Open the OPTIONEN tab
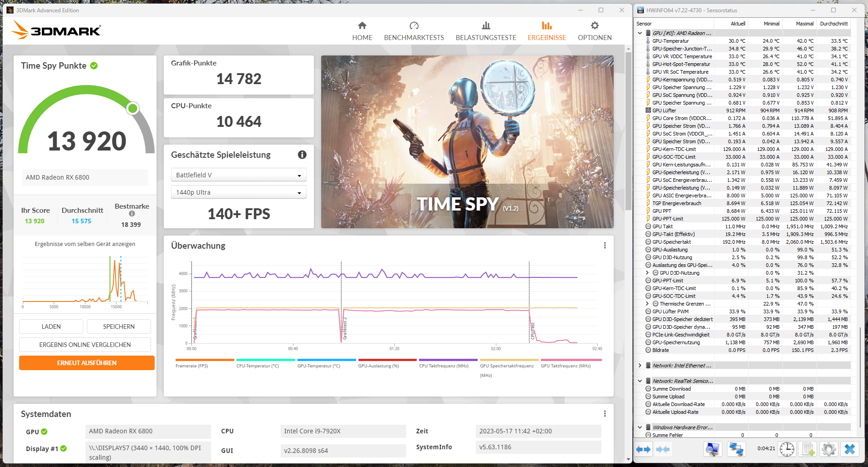 (595, 31)
